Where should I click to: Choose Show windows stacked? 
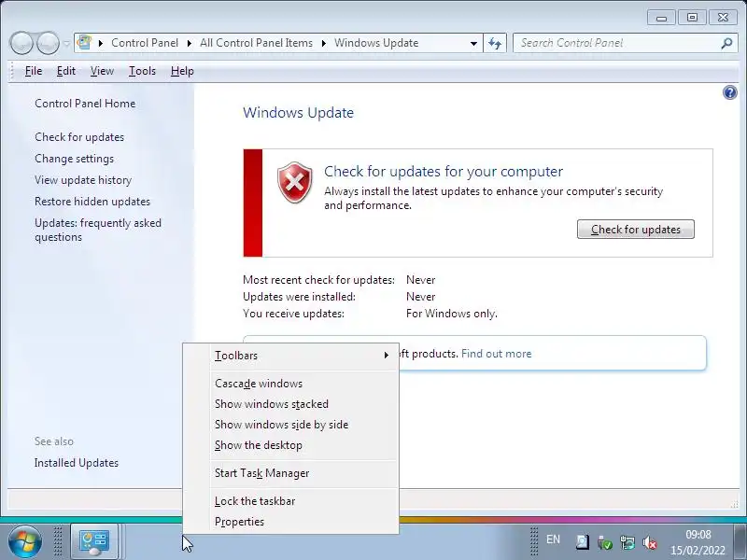303,404
